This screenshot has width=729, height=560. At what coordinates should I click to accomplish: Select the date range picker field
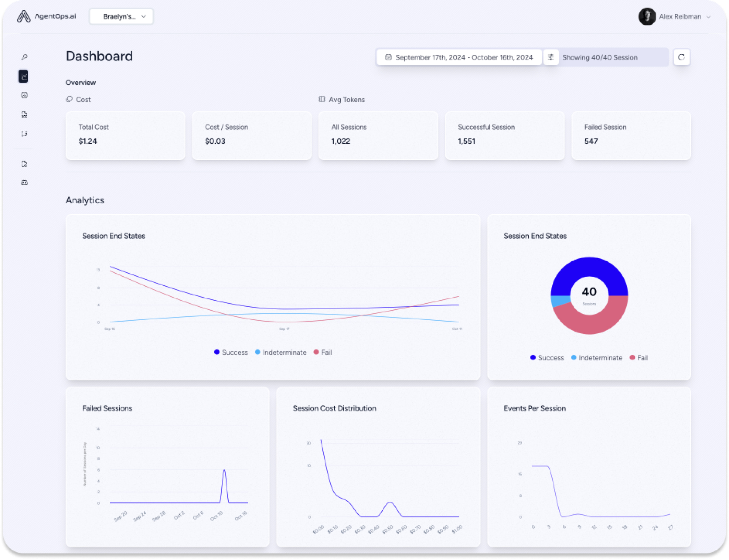[x=458, y=57]
